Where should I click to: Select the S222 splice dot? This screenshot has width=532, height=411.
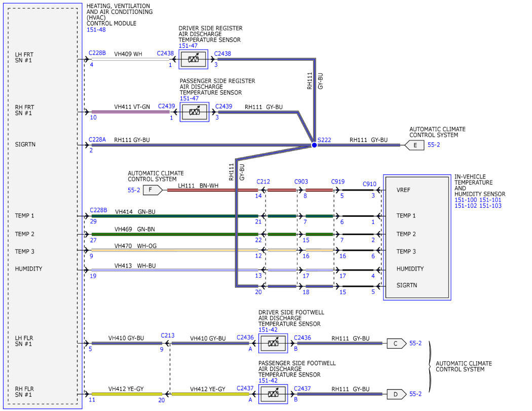[314, 145]
